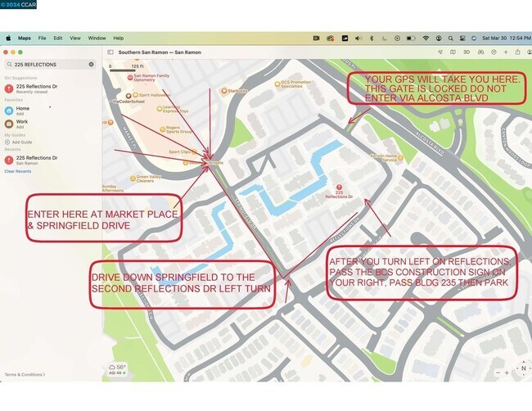
Task: Click the compass N control
Action: click(x=524, y=368)
